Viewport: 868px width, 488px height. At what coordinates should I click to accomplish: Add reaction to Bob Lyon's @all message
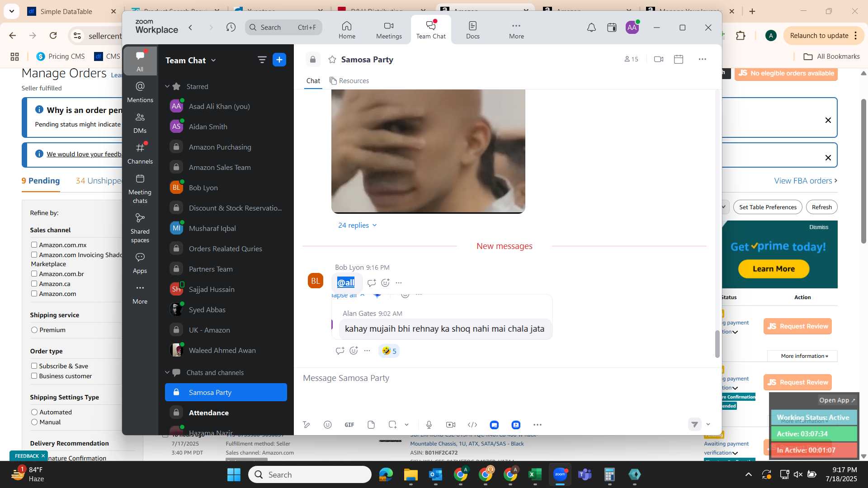(x=385, y=283)
